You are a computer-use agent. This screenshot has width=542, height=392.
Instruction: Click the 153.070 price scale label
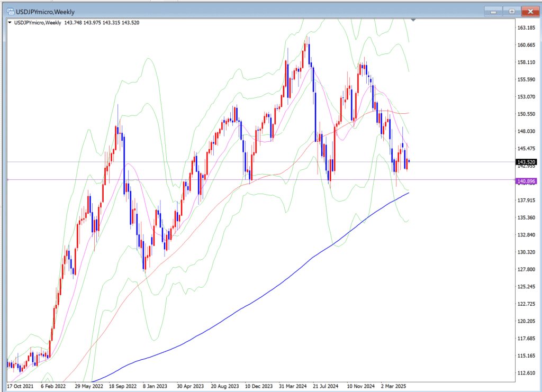click(526, 97)
